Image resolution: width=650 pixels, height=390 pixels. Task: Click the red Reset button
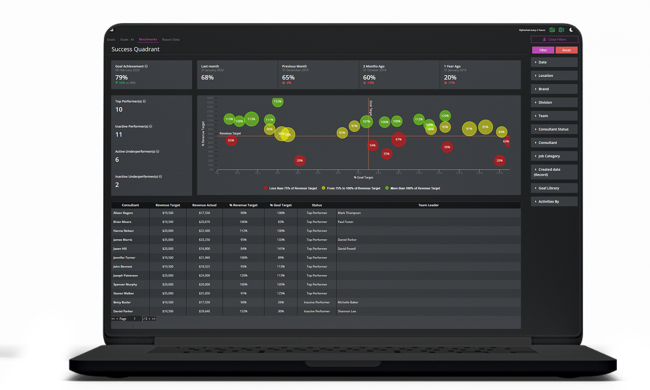click(x=566, y=50)
